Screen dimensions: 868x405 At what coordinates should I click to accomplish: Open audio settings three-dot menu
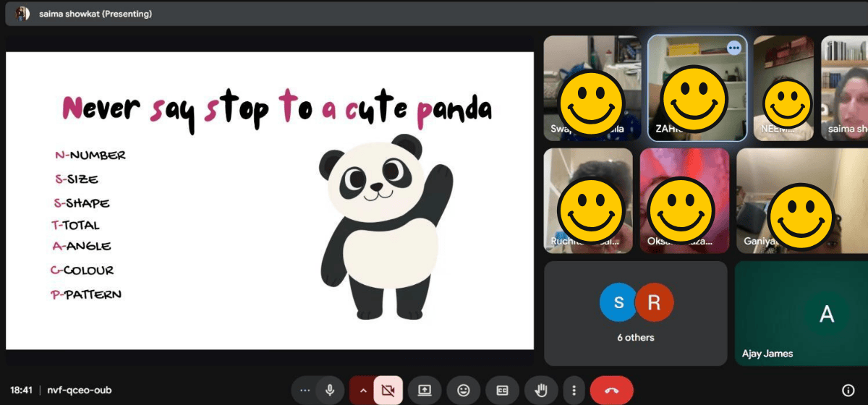point(305,391)
